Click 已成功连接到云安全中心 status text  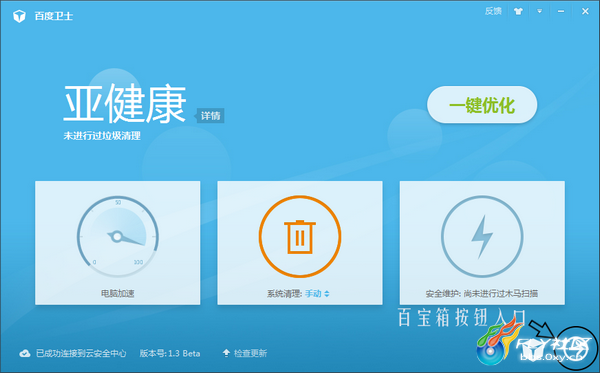(81, 353)
